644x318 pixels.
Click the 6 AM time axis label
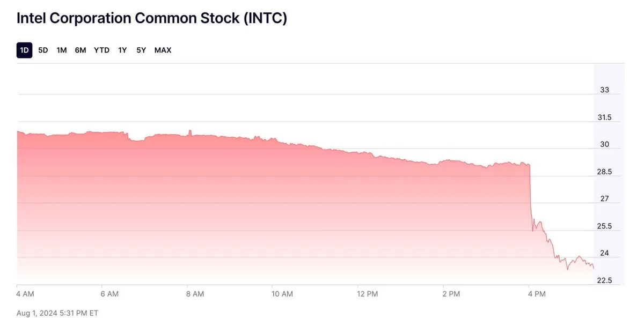click(109, 294)
